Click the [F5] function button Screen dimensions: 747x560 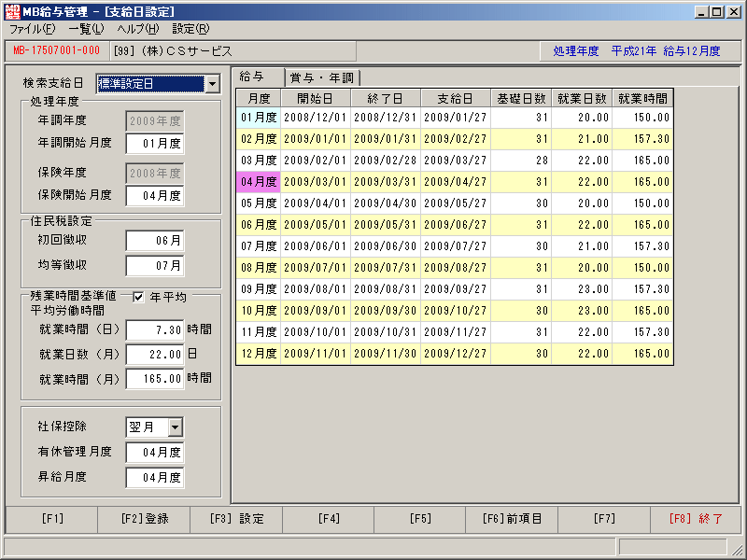point(420,519)
